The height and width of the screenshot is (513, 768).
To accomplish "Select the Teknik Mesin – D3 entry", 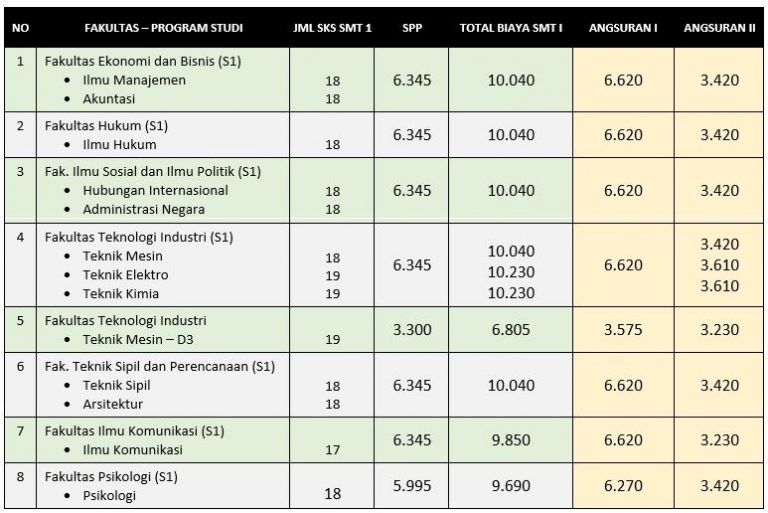I will pos(138,339).
